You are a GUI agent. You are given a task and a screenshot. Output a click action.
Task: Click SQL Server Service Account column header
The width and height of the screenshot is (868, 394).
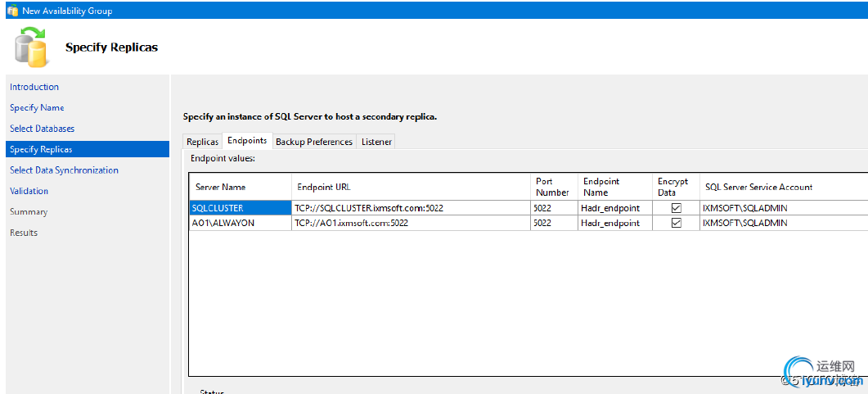pyautogui.click(x=783, y=187)
